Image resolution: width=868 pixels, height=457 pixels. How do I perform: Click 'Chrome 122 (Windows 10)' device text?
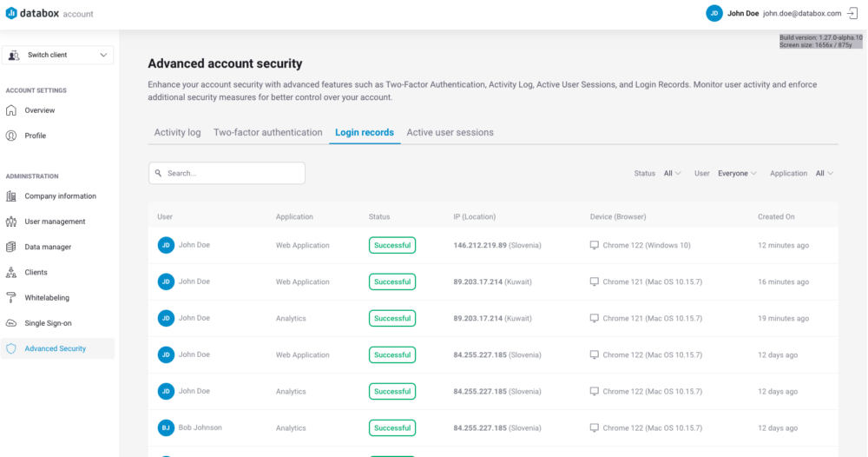(x=647, y=245)
